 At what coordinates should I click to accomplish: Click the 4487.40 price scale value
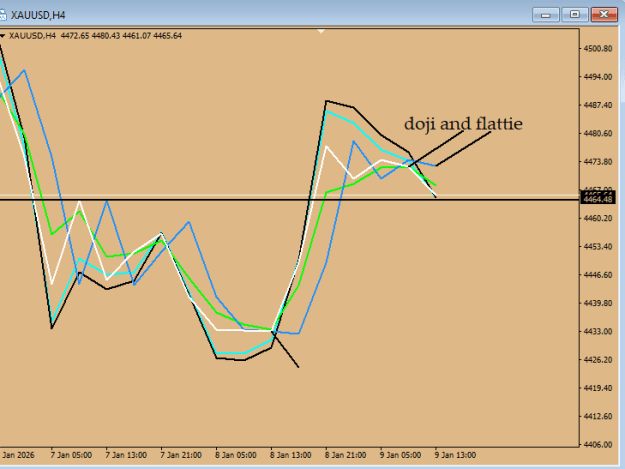[x=598, y=105]
